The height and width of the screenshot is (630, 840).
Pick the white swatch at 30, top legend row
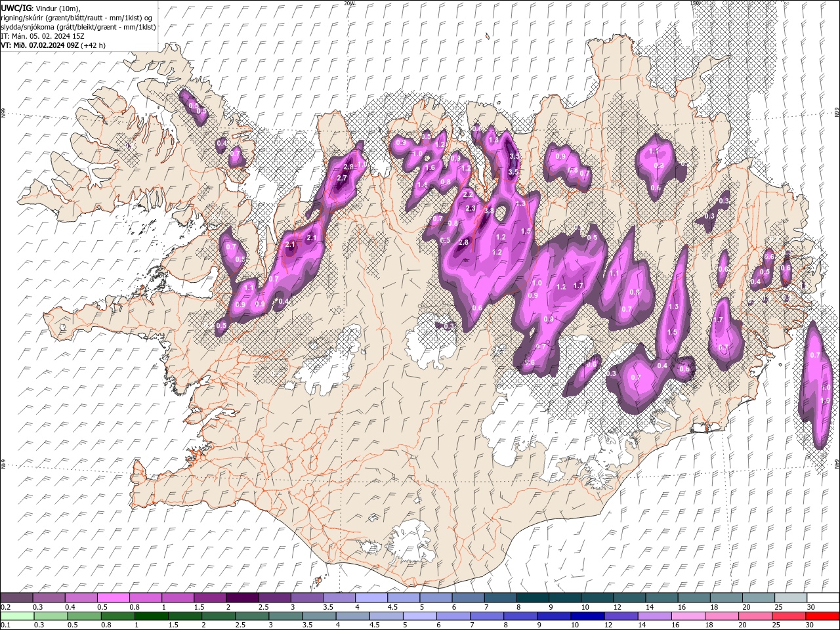(824, 598)
